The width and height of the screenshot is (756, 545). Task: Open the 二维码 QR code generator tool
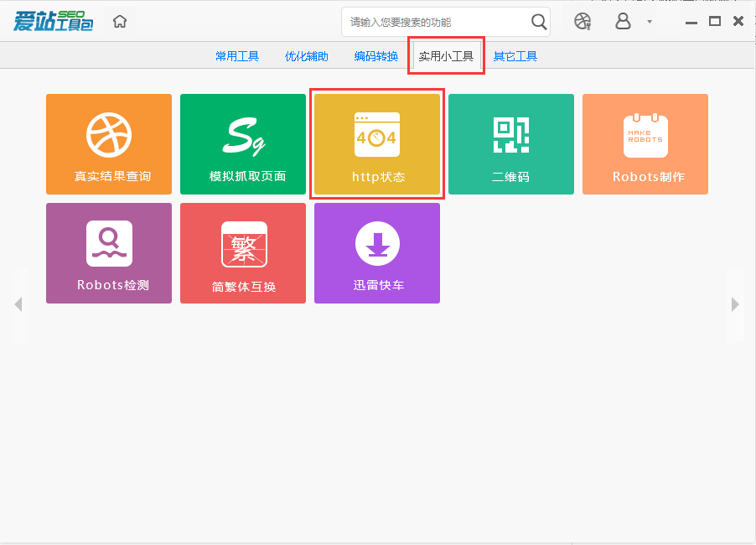click(x=510, y=143)
